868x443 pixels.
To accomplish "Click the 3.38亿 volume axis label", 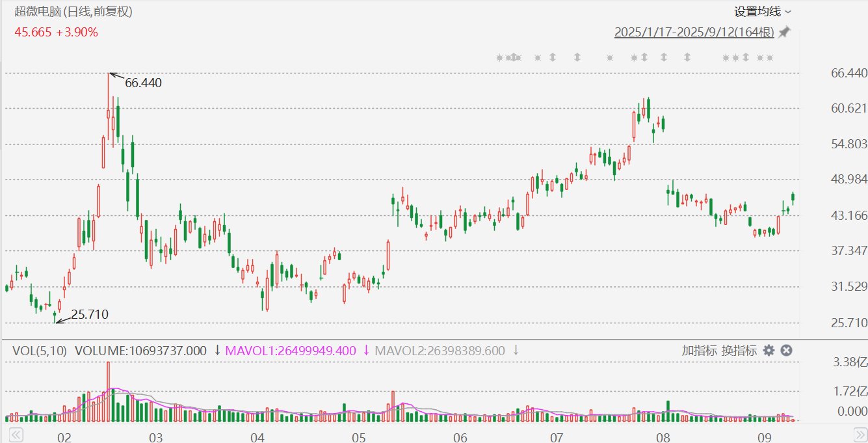I will (x=850, y=362).
